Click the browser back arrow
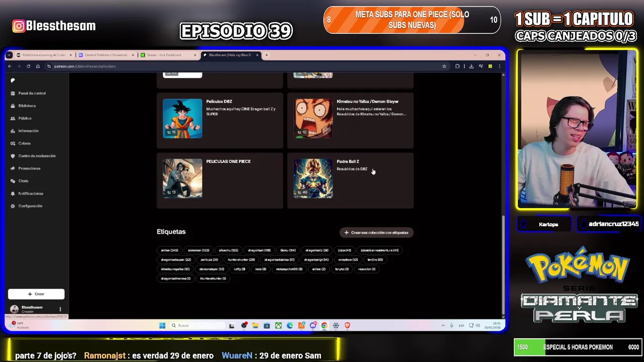Viewport: 644px width, 362px height. 10,66
